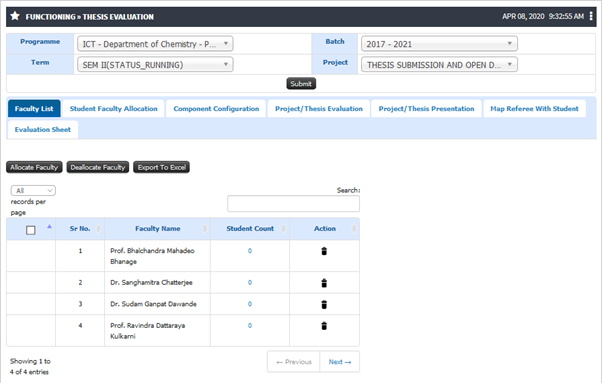This screenshot has height=383, width=602.
Task: Go to the Previous page
Action: (294, 362)
